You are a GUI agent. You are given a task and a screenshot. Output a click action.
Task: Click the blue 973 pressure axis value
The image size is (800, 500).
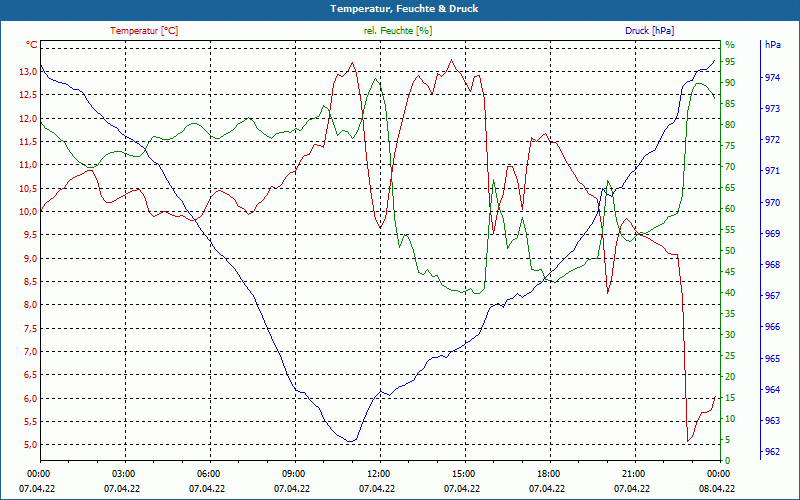click(x=773, y=109)
